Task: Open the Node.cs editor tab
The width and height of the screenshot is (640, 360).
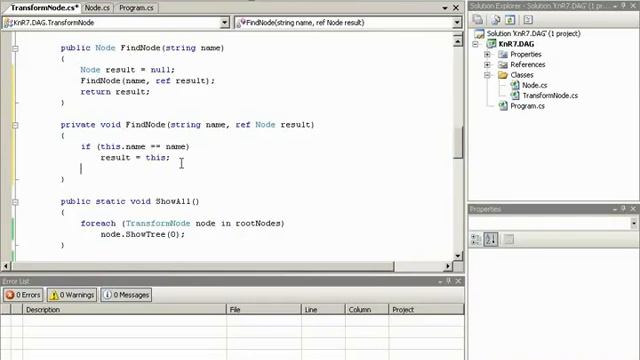Action: tap(97, 8)
